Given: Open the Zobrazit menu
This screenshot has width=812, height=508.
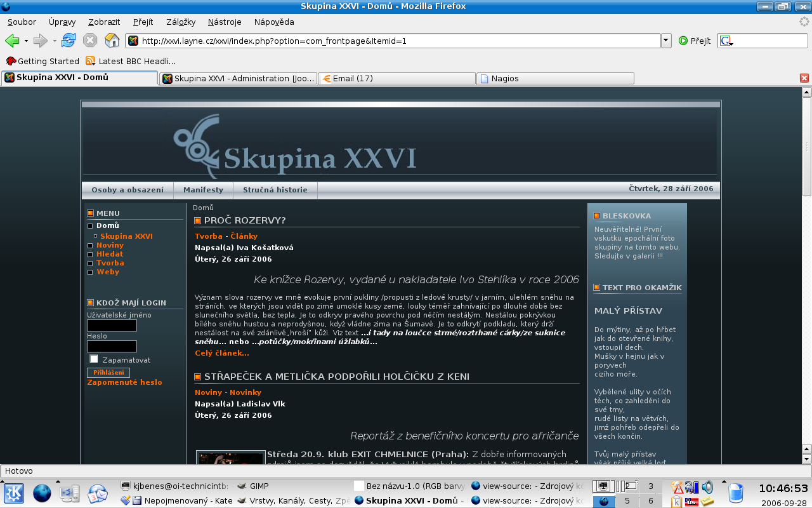Looking at the screenshot, I should [104, 22].
